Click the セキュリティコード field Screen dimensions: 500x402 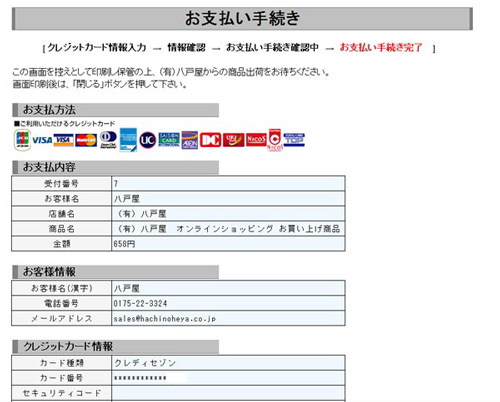coord(228,393)
